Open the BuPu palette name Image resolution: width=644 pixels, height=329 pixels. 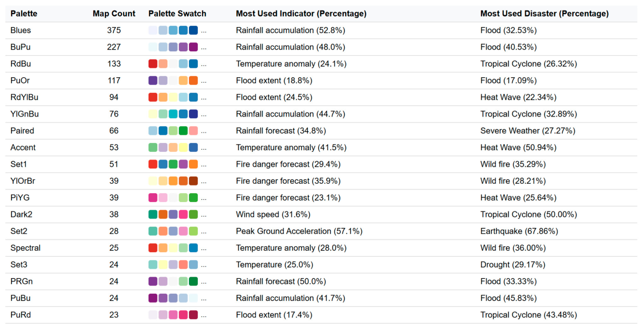[20, 47]
